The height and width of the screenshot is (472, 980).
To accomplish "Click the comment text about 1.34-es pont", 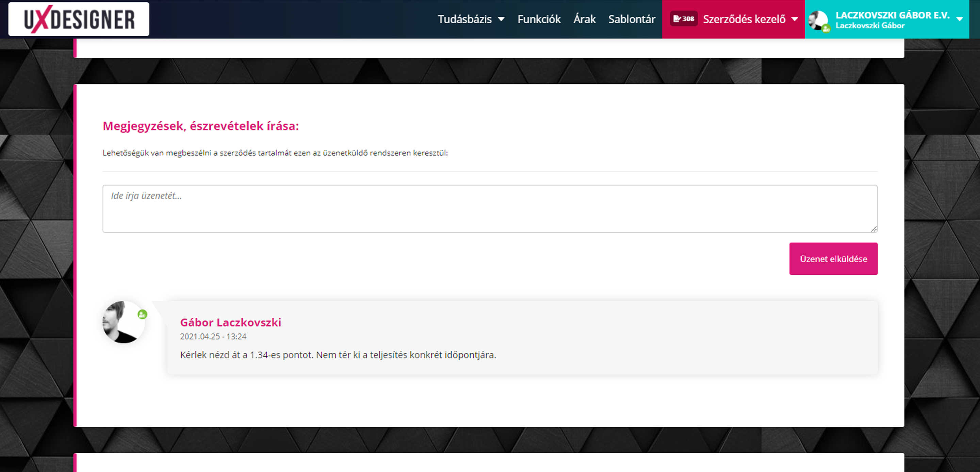I will pos(338,355).
